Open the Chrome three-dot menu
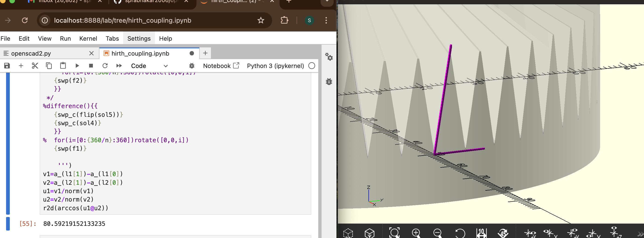 (326, 20)
